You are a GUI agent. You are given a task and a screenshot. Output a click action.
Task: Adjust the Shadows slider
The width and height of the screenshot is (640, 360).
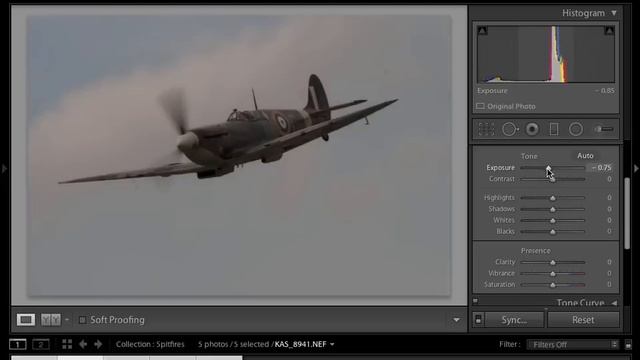[553, 209]
